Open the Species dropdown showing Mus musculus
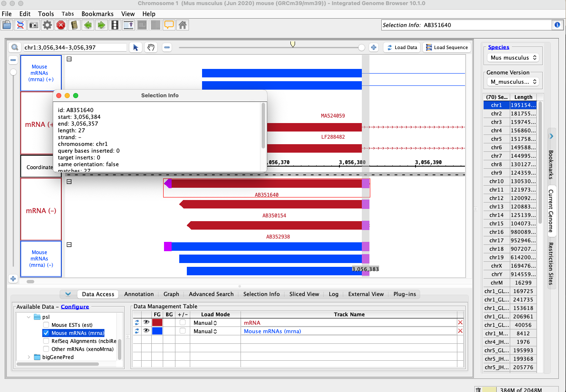Image resolution: width=566 pixels, height=392 pixels. click(513, 58)
